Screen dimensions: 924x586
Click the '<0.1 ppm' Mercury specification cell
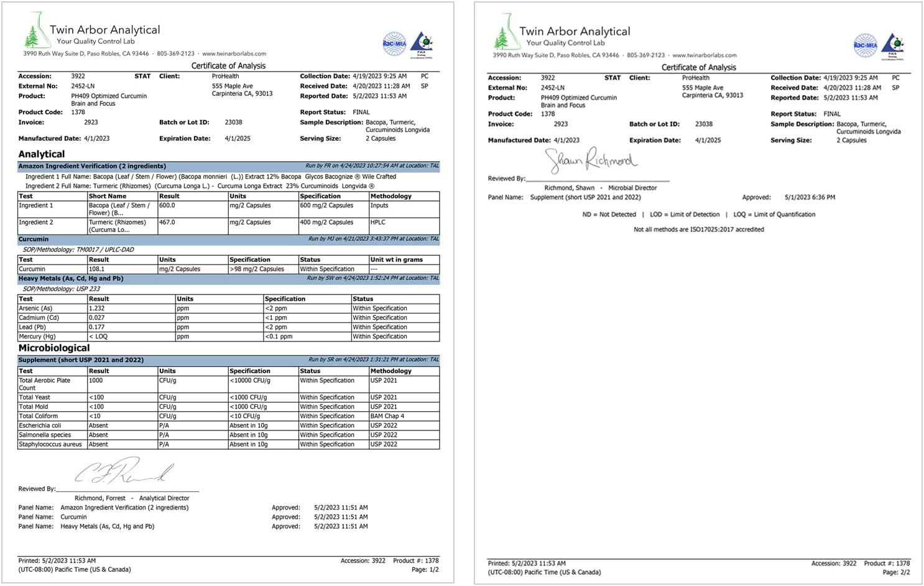click(308, 337)
